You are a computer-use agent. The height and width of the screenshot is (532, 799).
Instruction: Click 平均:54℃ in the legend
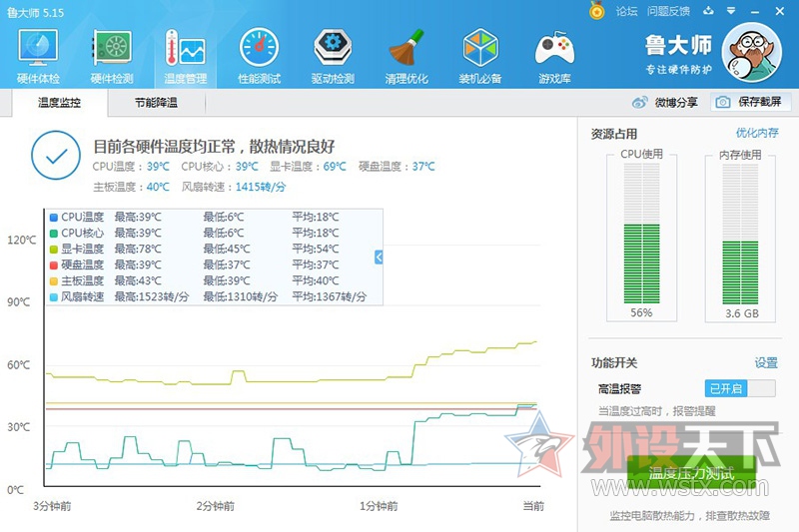(x=315, y=249)
